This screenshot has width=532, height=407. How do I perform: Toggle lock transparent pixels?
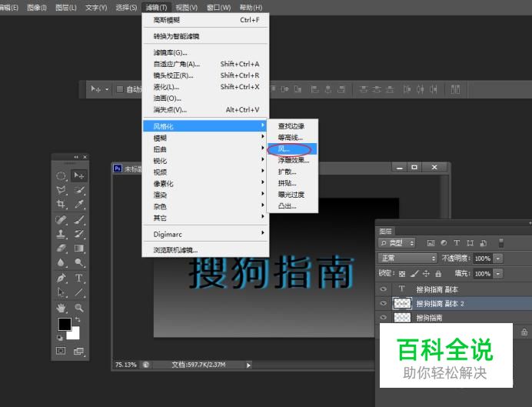[x=402, y=274]
